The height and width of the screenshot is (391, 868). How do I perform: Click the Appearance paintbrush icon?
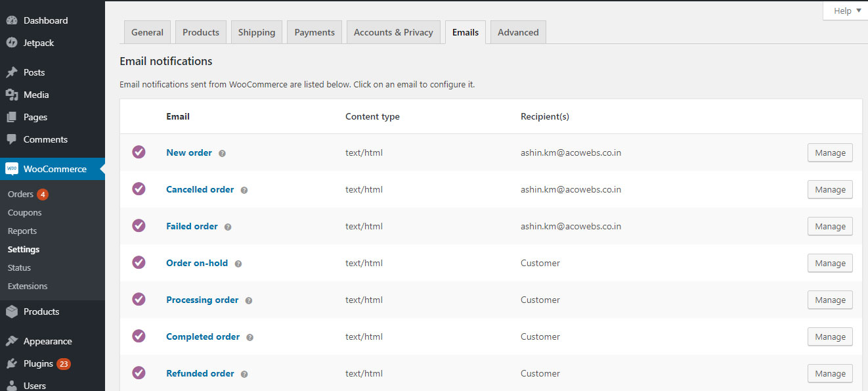[x=12, y=341]
